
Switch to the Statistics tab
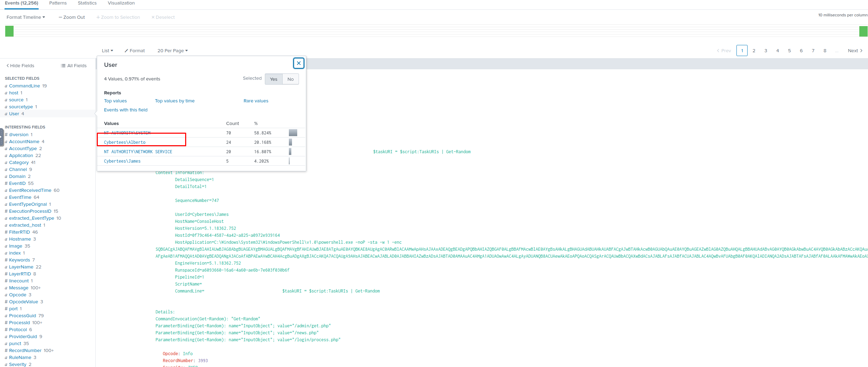[x=87, y=3]
